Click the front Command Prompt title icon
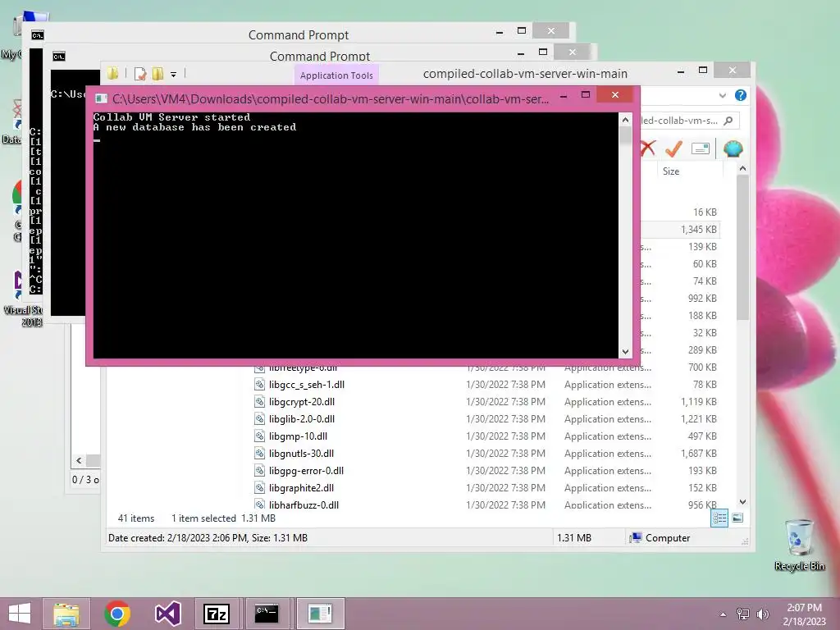This screenshot has width=840, height=630. coord(59,57)
